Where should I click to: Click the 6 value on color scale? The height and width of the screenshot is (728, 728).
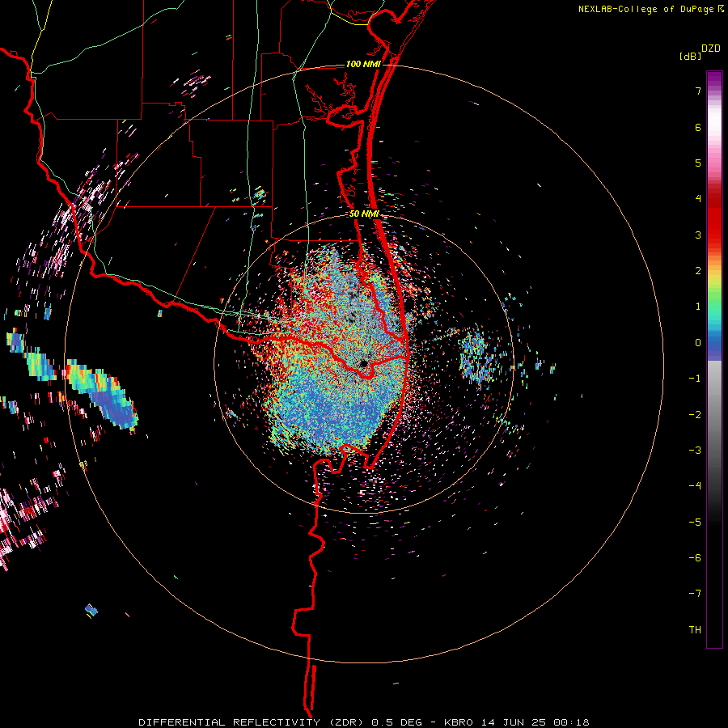click(x=698, y=127)
